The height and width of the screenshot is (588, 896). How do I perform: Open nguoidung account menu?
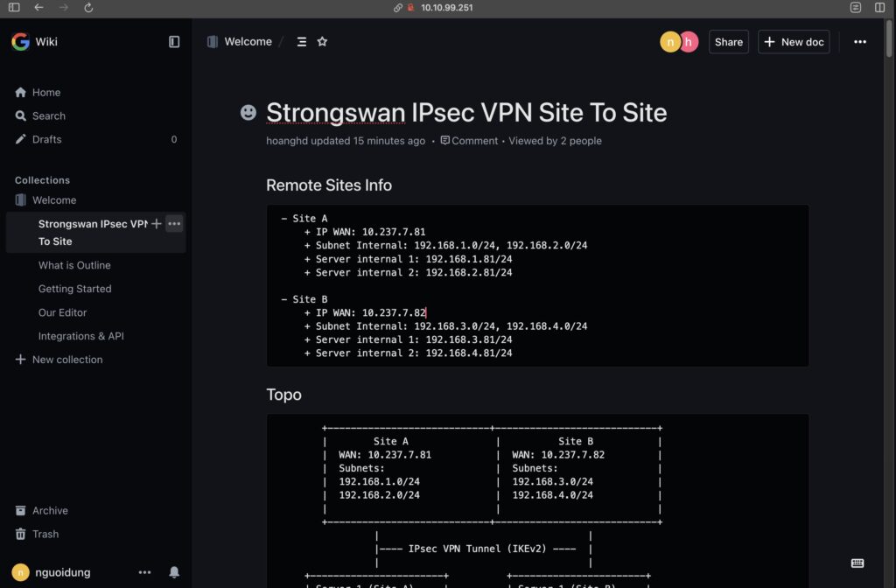52,572
